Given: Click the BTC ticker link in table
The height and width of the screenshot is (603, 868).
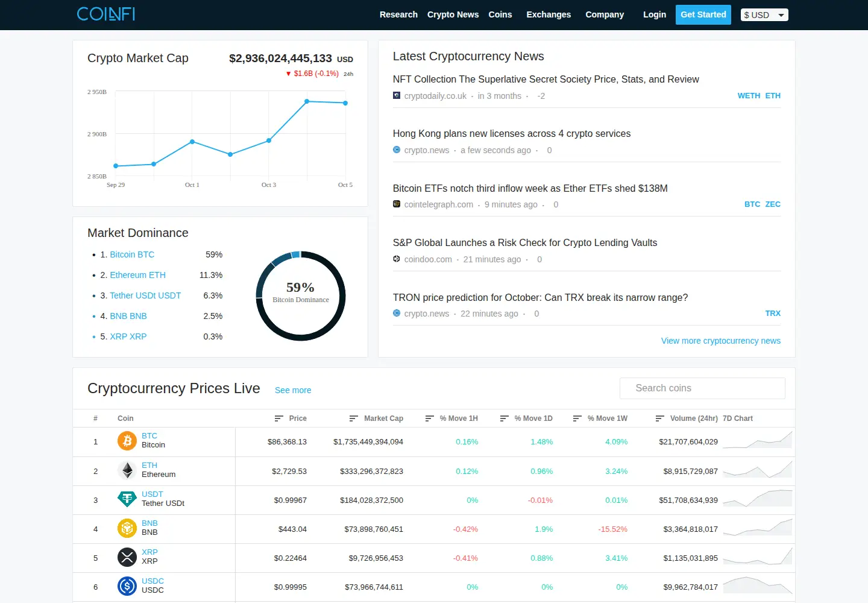Looking at the screenshot, I should (149, 435).
